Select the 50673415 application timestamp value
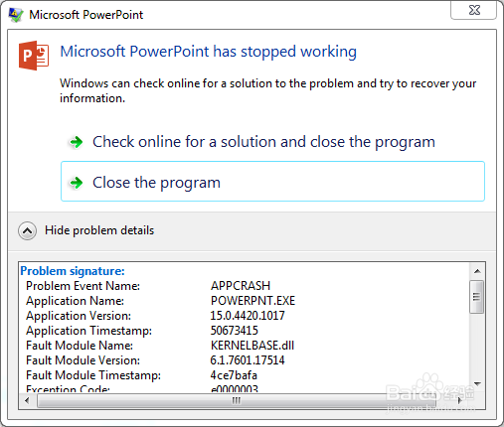This screenshot has width=504, height=427. point(235,331)
